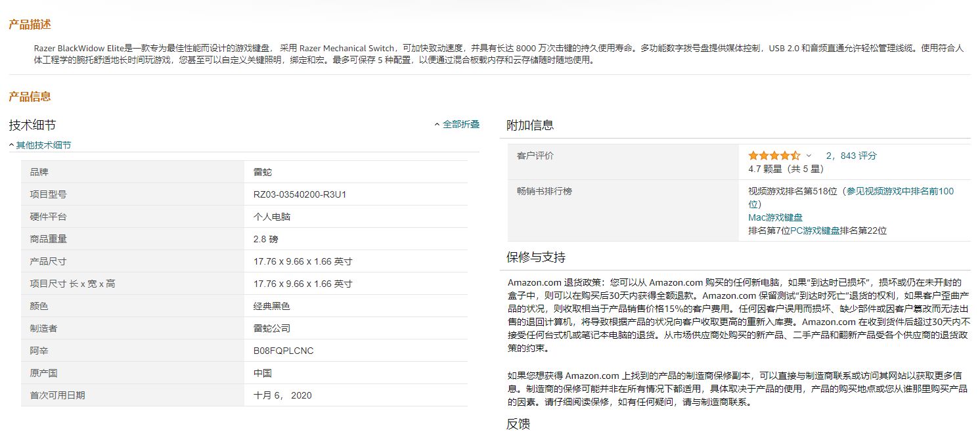980x436 pixels.
Task: Select the ASIN value B08FQPLCNC
Action: pyautogui.click(x=284, y=351)
